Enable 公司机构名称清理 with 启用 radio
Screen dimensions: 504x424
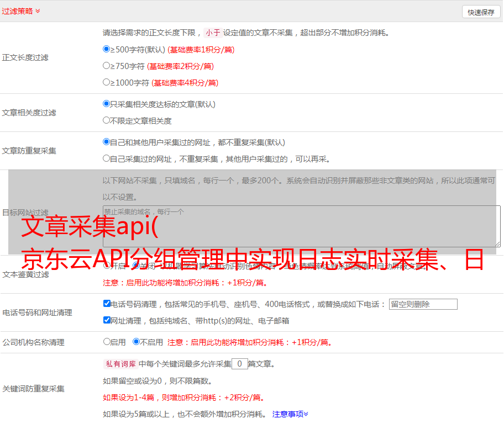click(107, 342)
